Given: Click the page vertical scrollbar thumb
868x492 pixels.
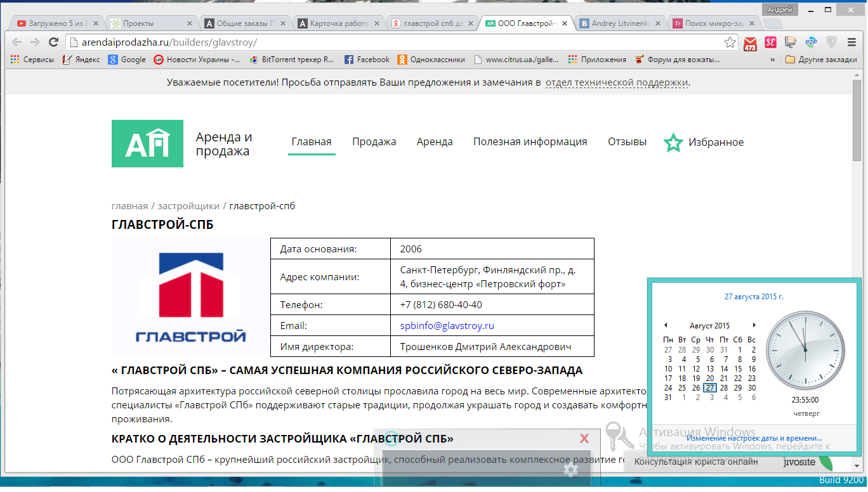Looking at the screenshot, I should 857,120.
